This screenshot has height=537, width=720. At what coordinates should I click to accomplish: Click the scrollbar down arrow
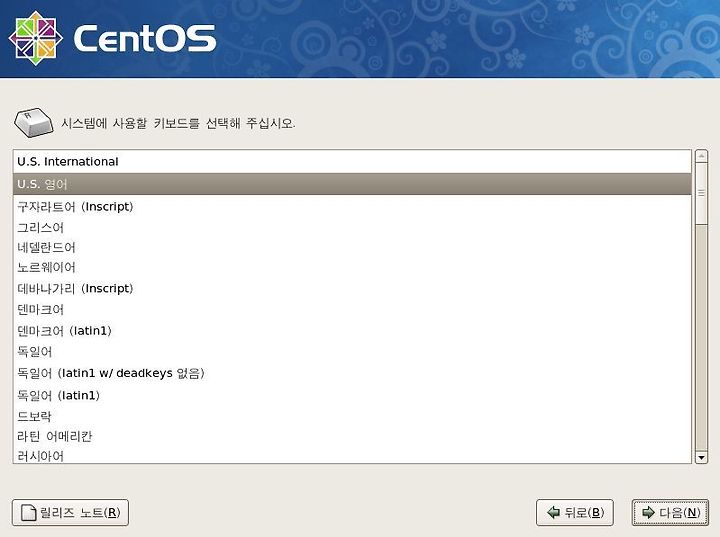[x=701, y=457]
